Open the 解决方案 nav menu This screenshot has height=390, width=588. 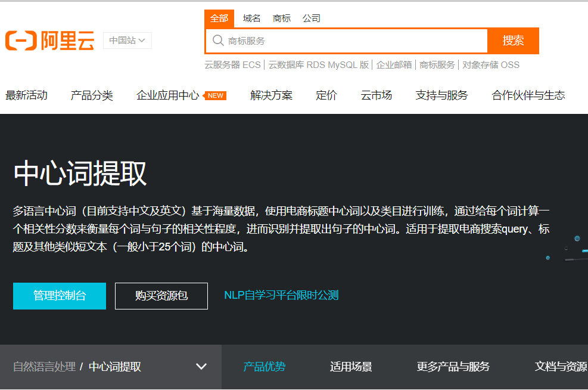(271, 95)
